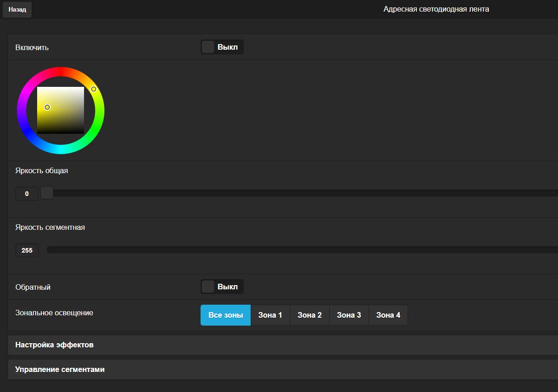
Task: Toggle the Включить power switch
Action: [222, 47]
